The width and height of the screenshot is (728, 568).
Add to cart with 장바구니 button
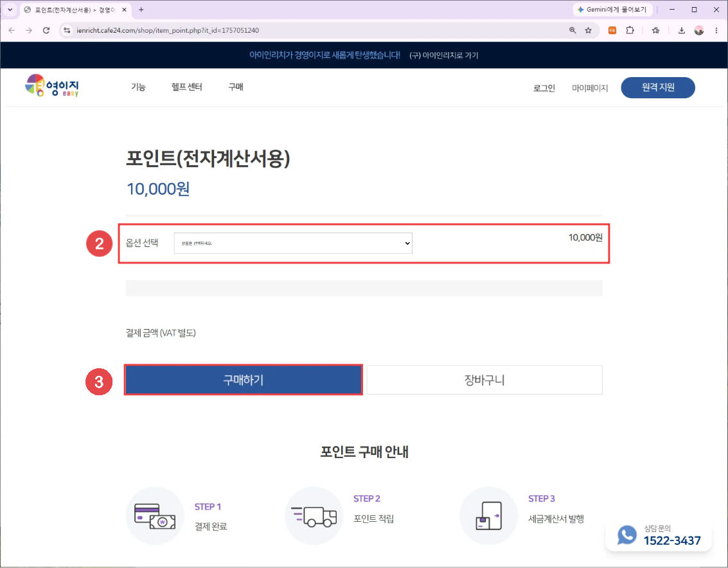coord(484,380)
